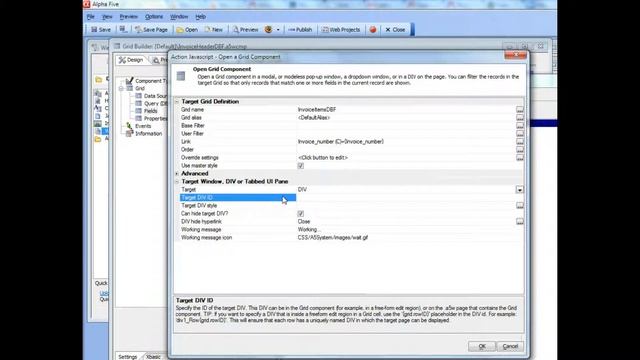Toggle the Use master style checkbox
The height and width of the screenshot is (360, 640).
[301, 166]
